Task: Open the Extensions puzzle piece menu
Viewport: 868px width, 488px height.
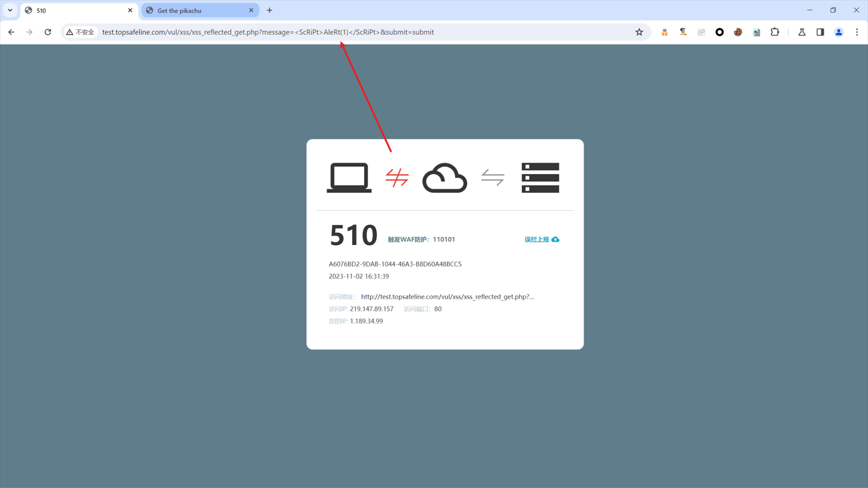Action: point(774,32)
